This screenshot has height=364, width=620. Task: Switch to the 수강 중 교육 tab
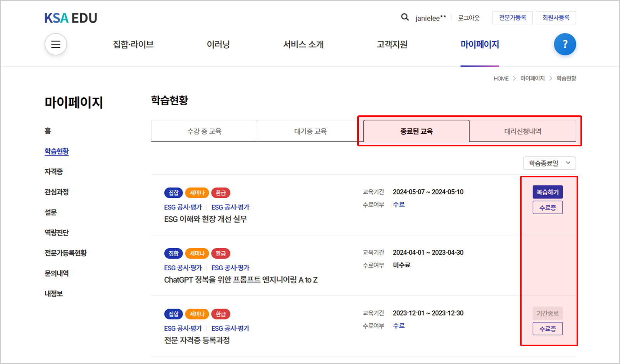pos(204,131)
